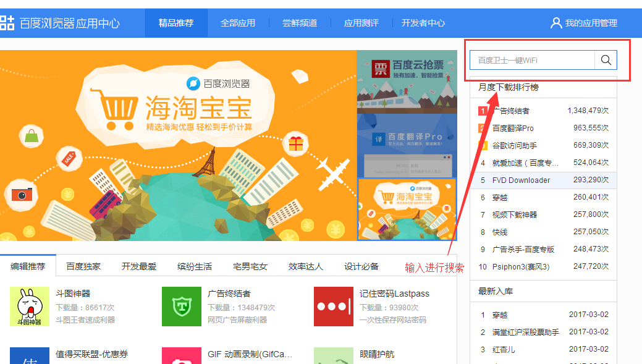Open 谷歌访问助手 in the ranking list
The height and width of the screenshot is (364, 642).
click(515, 146)
